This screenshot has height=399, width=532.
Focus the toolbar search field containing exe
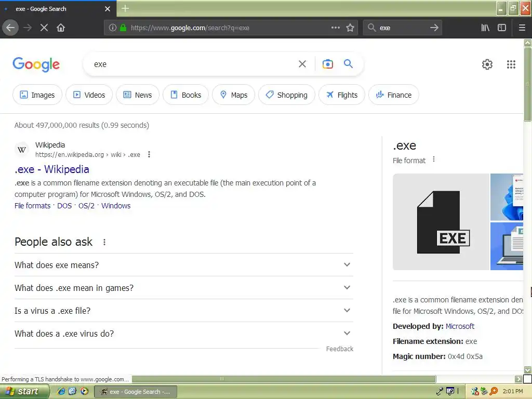tap(402, 28)
